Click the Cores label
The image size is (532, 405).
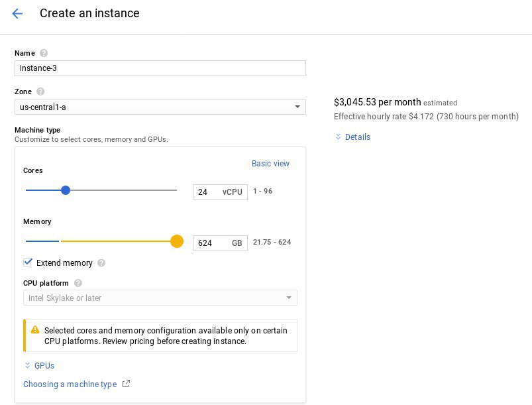pyautogui.click(x=33, y=170)
